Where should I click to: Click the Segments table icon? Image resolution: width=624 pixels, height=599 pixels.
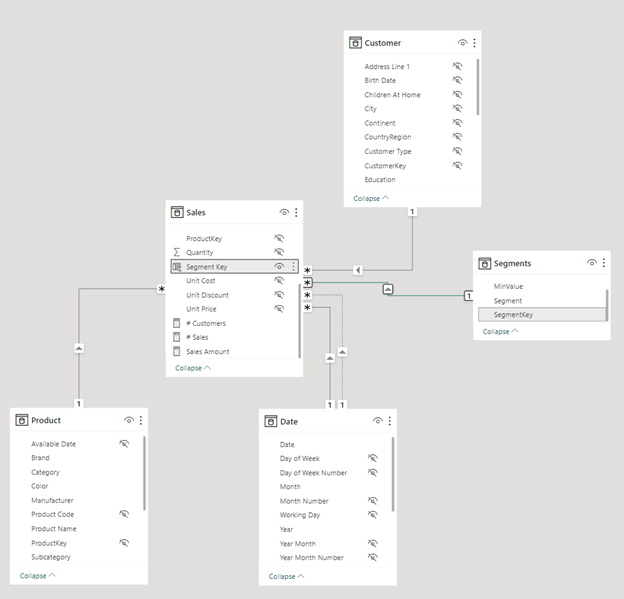pos(484,263)
